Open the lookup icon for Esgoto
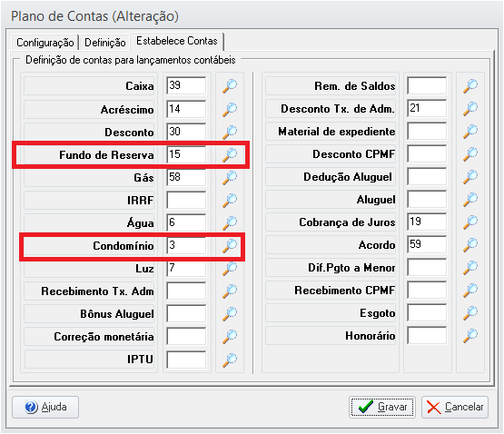The width and height of the screenshot is (504, 434). [469, 312]
